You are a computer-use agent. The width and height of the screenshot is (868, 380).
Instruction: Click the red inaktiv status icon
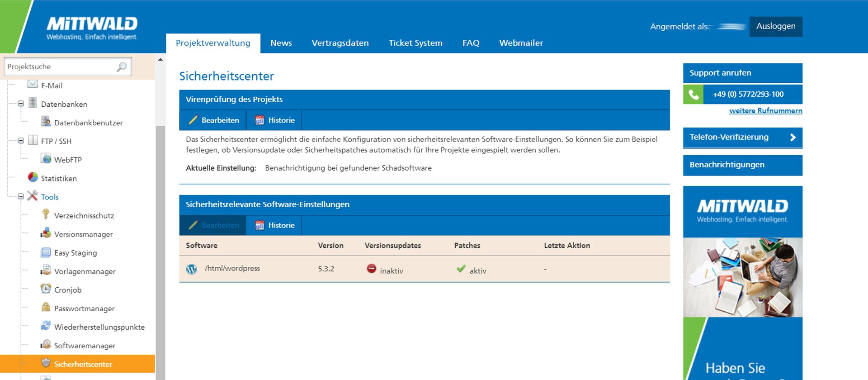(372, 269)
